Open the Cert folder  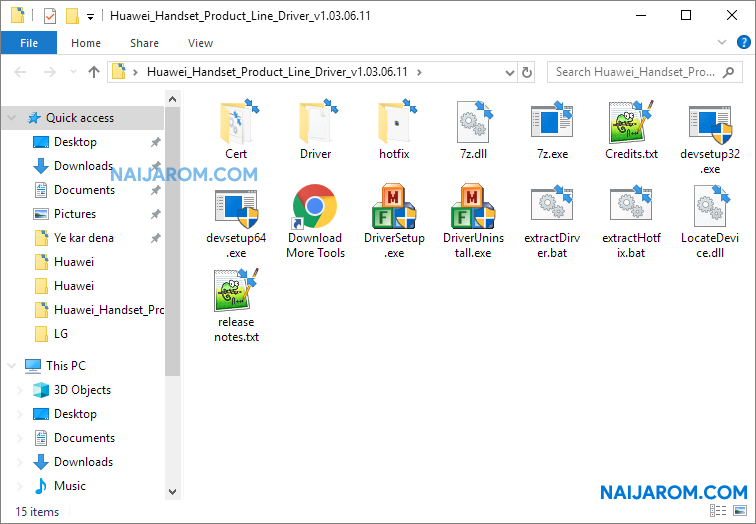236,129
